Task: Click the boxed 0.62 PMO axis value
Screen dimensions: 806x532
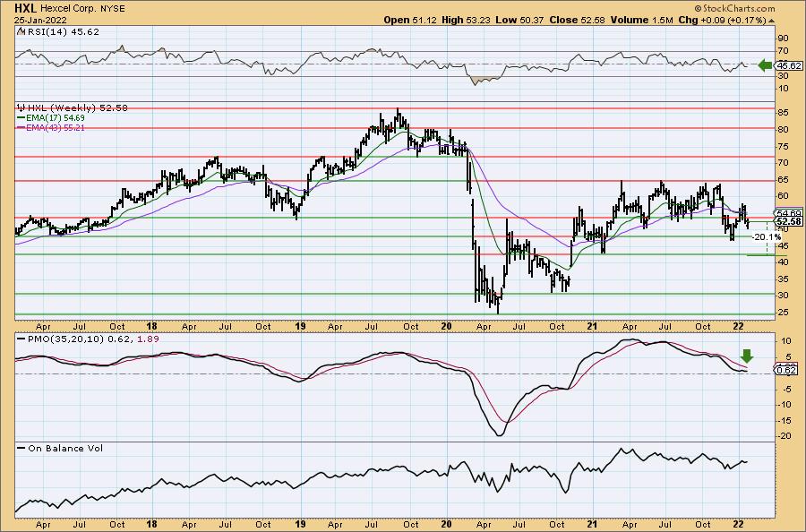Action: point(787,370)
